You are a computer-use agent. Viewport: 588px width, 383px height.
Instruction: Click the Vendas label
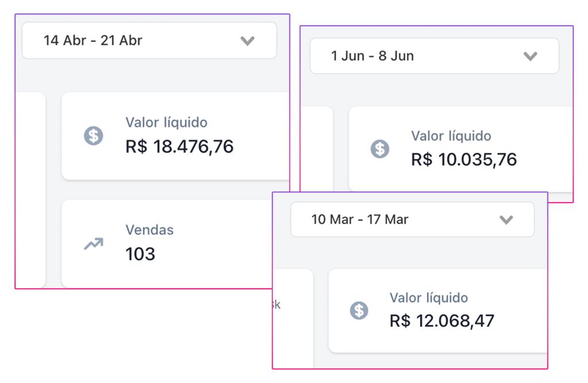pyautogui.click(x=149, y=230)
